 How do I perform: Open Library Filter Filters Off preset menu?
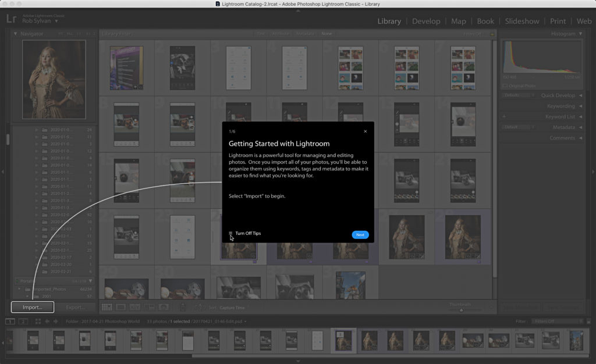pyautogui.click(x=473, y=34)
